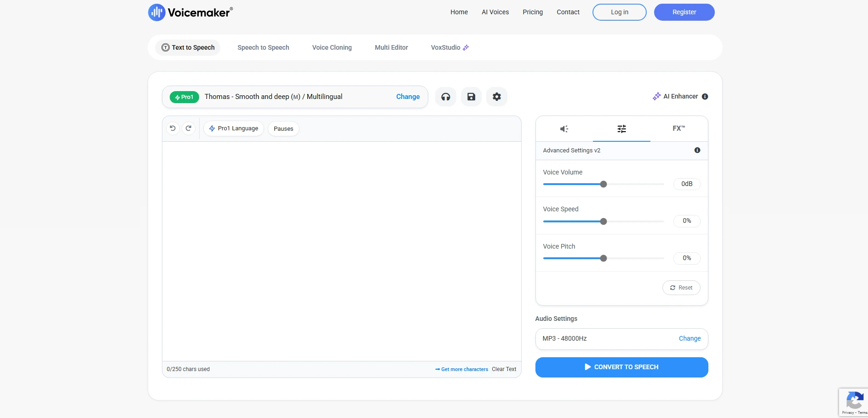Viewport: 868px width, 418px height.
Task: Click Convert to Speech button
Action: pos(621,367)
